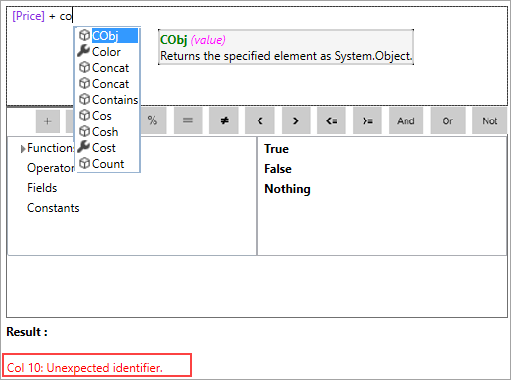
Task: Click the [Price] field token in expression
Action: 28,16
